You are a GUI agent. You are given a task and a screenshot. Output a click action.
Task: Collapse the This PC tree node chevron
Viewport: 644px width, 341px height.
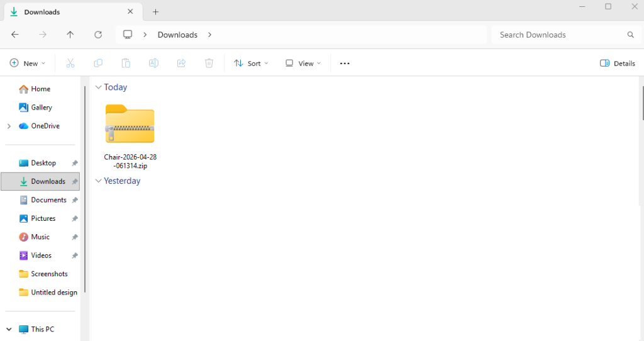pyautogui.click(x=9, y=329)
